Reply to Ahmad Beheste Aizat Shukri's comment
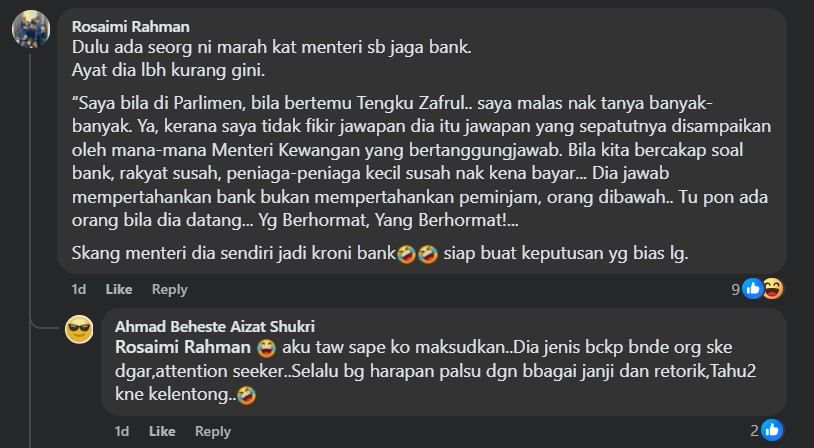The image size is (814, 448). pos(212,431)
